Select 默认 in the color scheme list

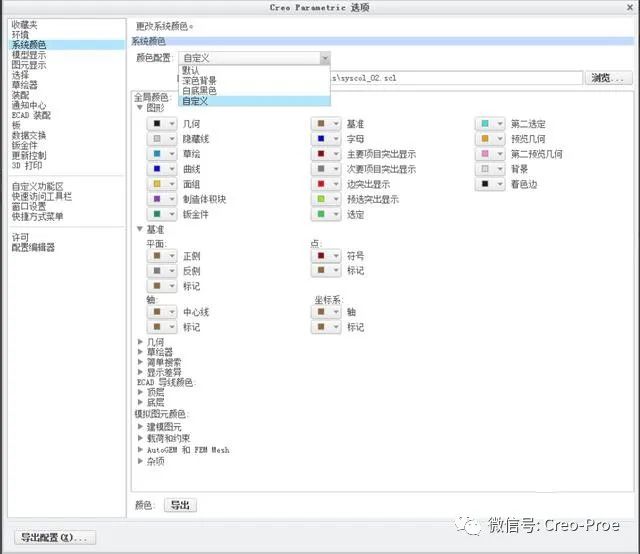[x=254, y=71]
